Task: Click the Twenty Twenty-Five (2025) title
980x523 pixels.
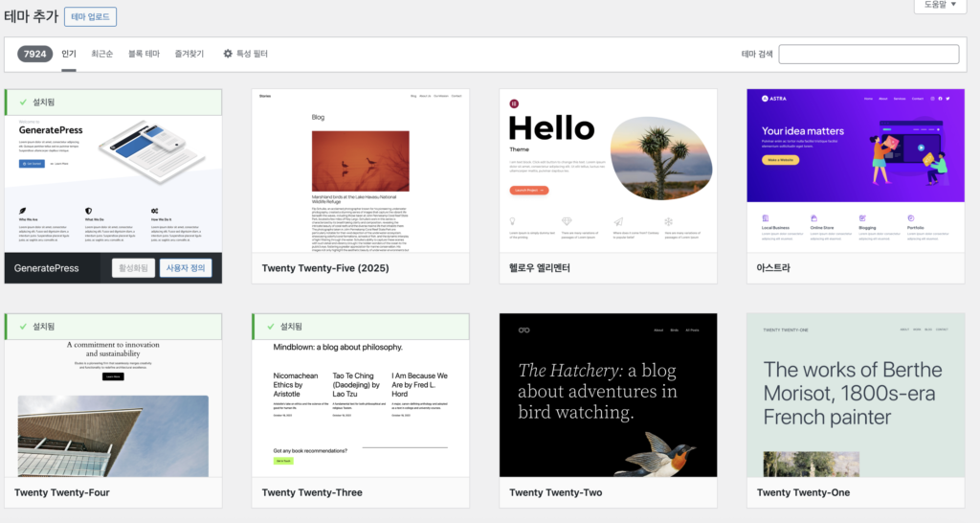Action: pos(325,268)
